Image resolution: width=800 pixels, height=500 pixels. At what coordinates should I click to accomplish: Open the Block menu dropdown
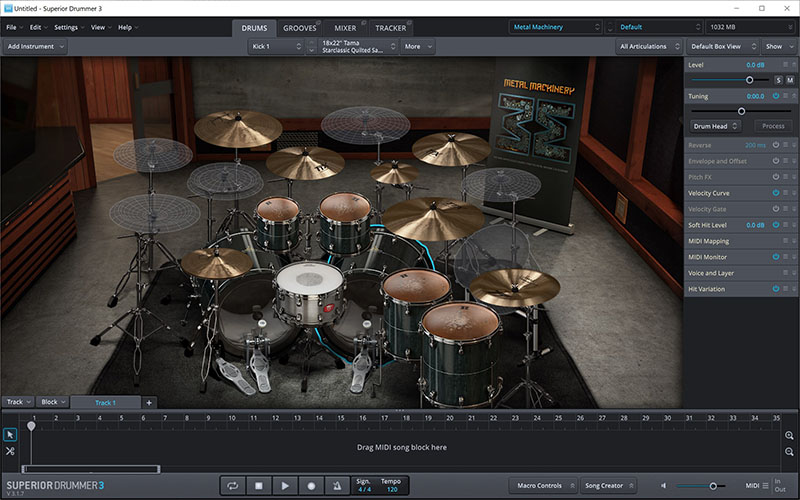[x=54, y=402]
